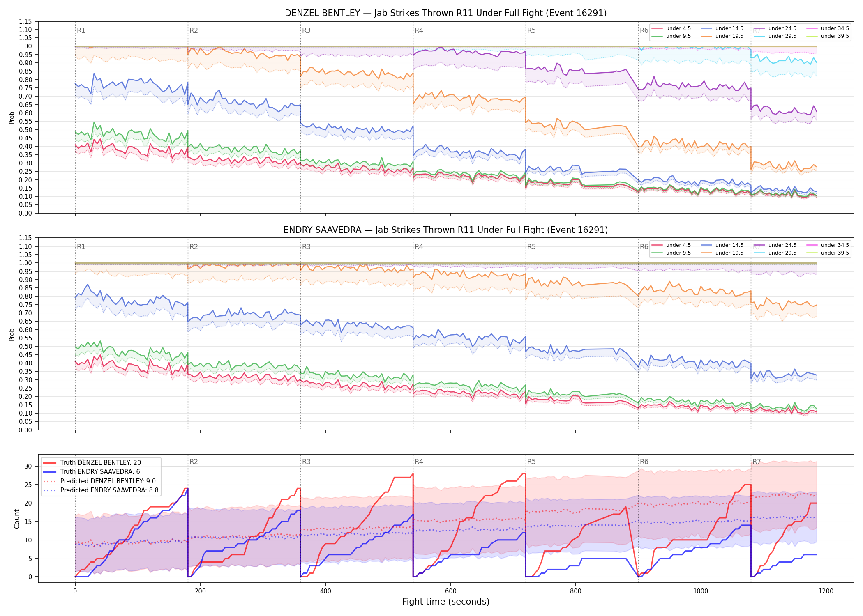Pick 'under 39.5' legend entry in Saavedra chart
The image size is (863, 616).
(828, 253)
